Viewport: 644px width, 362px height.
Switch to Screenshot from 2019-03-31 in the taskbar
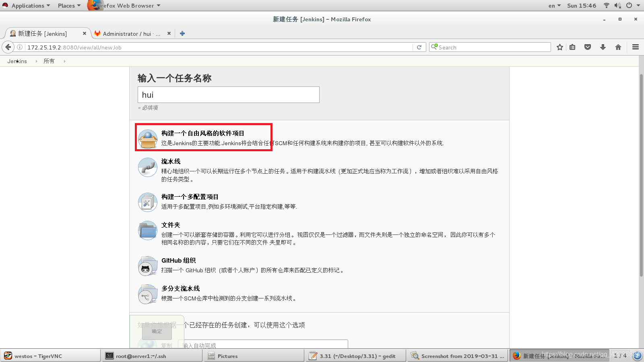[x=458, y=356]
